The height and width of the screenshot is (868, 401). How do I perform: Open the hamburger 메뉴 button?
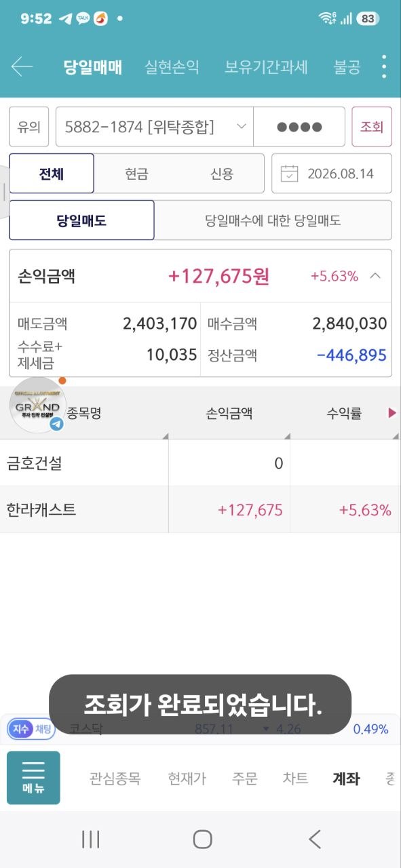point(33,778)
